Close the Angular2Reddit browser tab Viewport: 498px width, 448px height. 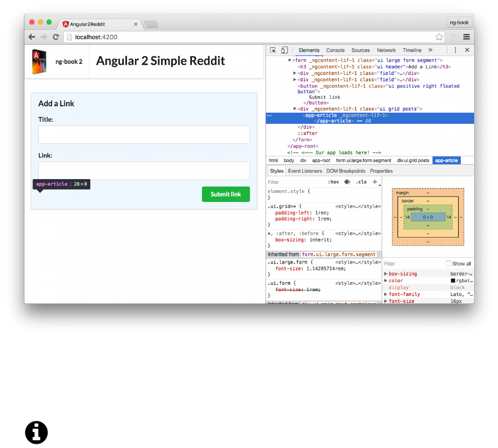[136, 24]
